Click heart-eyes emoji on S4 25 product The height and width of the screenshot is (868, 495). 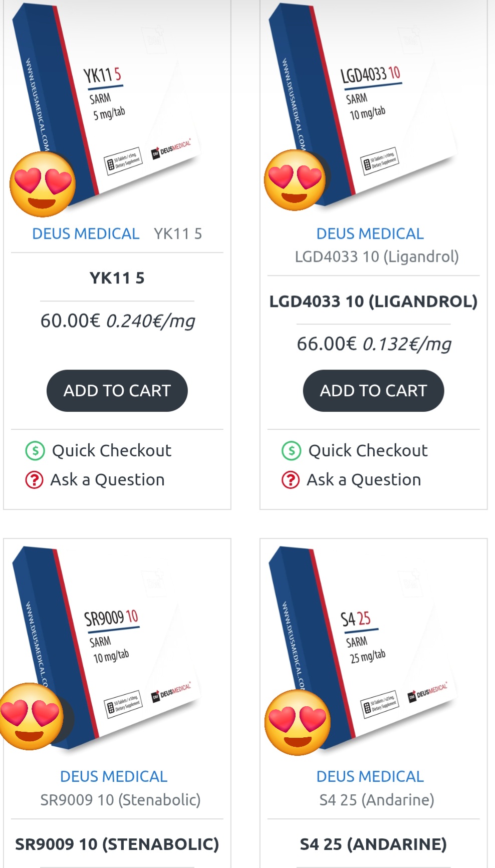297,722
